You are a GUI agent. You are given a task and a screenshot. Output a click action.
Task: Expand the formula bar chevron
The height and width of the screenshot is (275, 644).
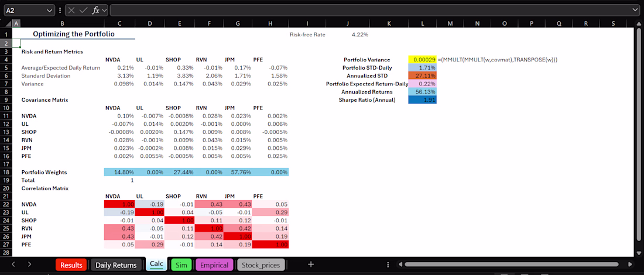(x=636, y=11)
